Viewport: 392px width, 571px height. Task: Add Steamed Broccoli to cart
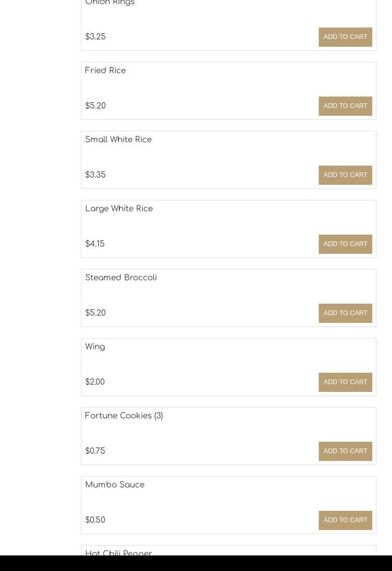coord(345,313)
